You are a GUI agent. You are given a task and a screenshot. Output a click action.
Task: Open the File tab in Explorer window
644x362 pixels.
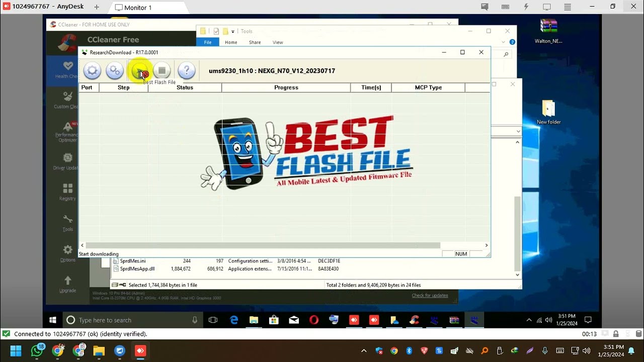pos(208,42)
